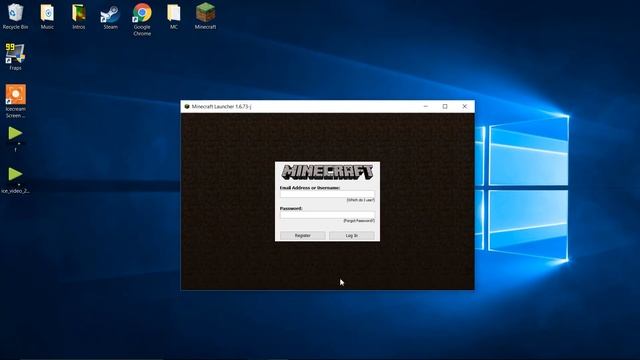The width and height of the screenshot is (640, 360).
Task: Click the Log In button
Action: (351, 236)
